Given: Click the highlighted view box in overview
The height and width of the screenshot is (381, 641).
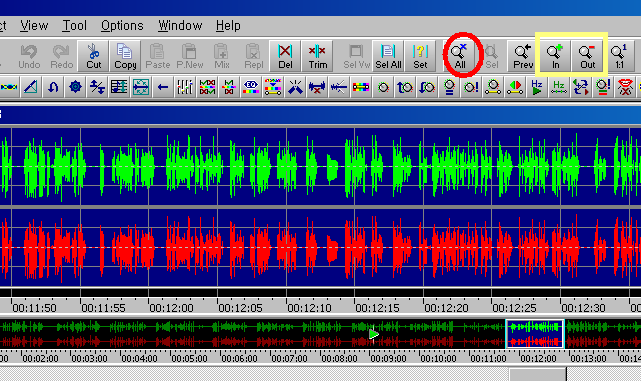Looking at the screenshot, I should pyautogui.click(x=535, y=334).
